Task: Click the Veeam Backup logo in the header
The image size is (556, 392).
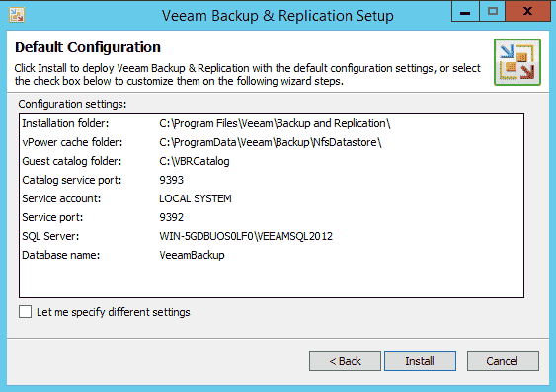Action: coord(517,62)
